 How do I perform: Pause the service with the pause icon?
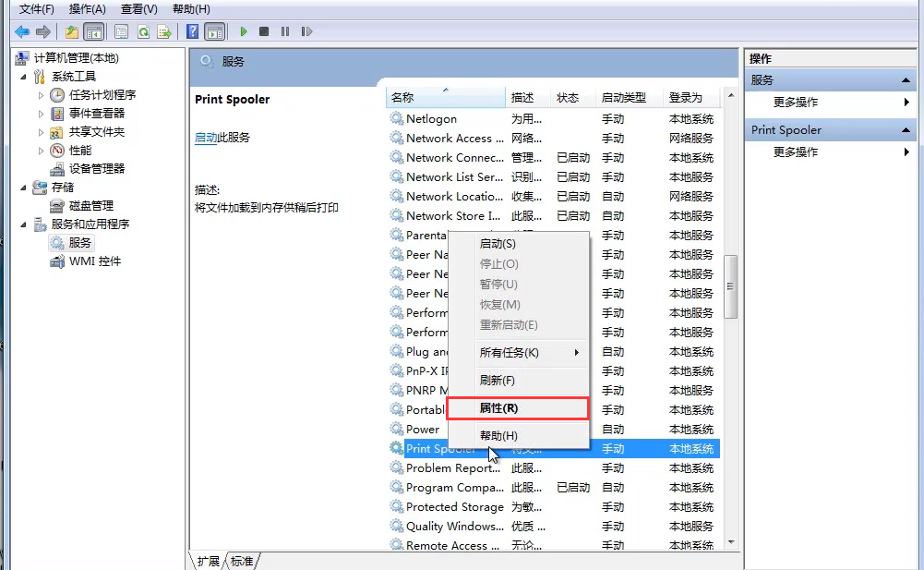(285, 31)
